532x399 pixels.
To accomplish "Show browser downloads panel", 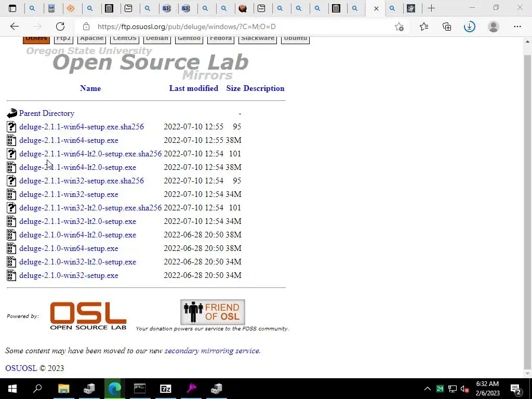I will (x=470, y=26).
